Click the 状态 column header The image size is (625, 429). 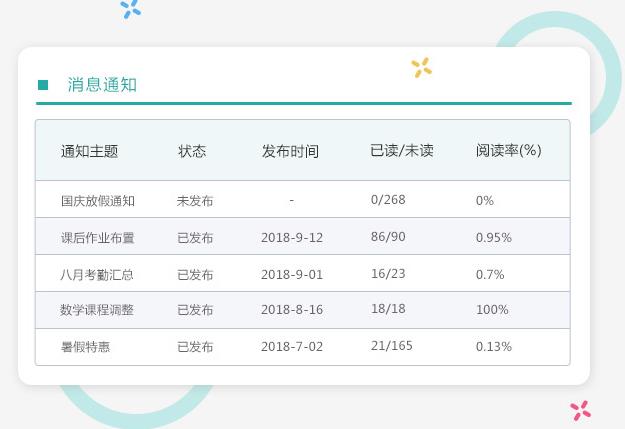[192, 151]
